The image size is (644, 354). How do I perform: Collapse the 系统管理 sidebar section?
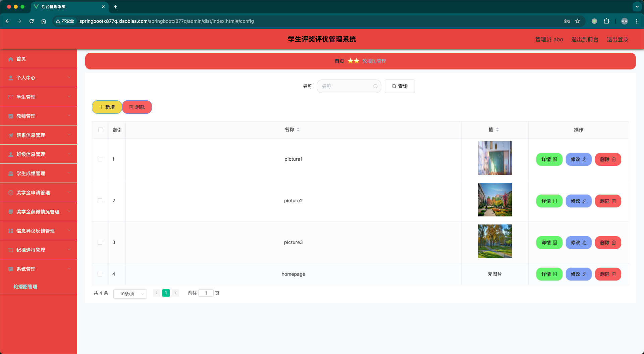[39, 269]
